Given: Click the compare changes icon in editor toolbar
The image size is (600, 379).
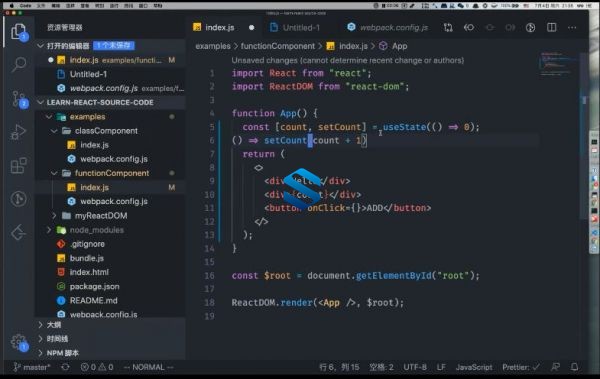Looking at the screenshot, I should [448, 28].
